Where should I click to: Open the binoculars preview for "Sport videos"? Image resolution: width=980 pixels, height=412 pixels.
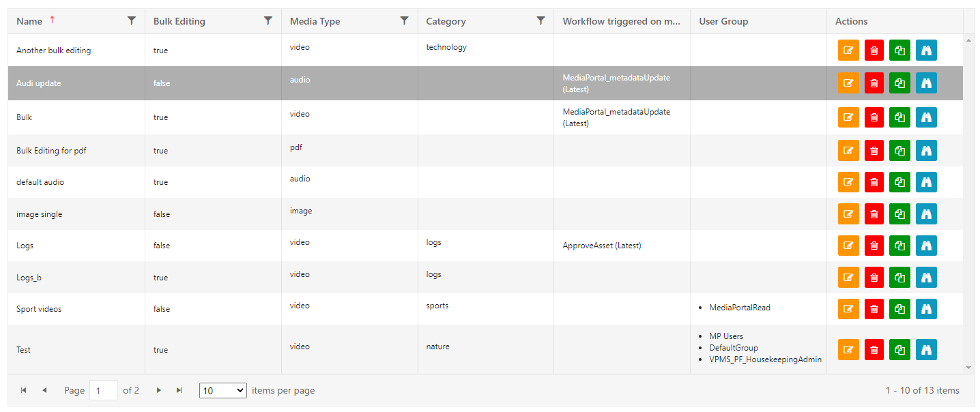pyautogui.click(x=926, y=308)
